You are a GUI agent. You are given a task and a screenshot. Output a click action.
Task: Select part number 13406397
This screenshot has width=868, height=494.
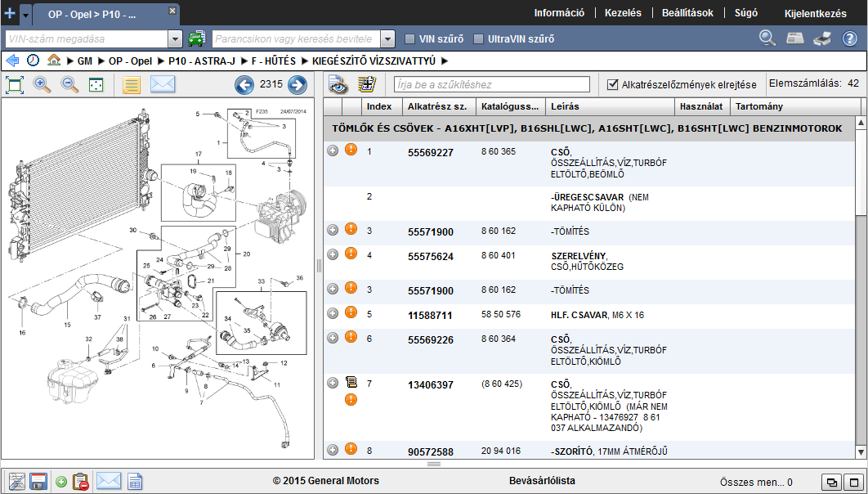(431, 385)
